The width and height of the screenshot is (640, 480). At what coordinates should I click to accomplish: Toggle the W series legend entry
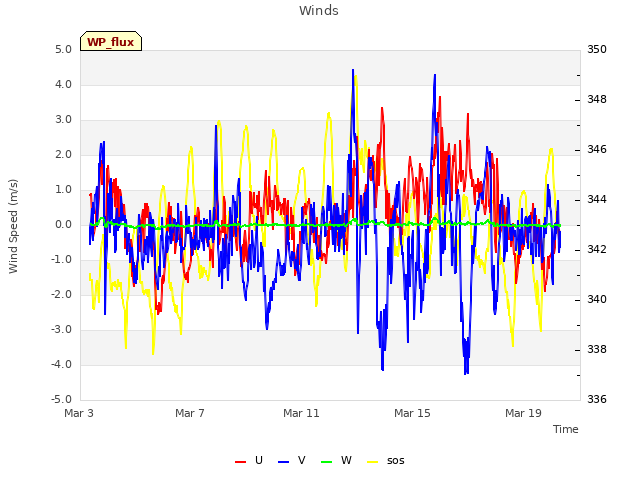click(336, 460)
